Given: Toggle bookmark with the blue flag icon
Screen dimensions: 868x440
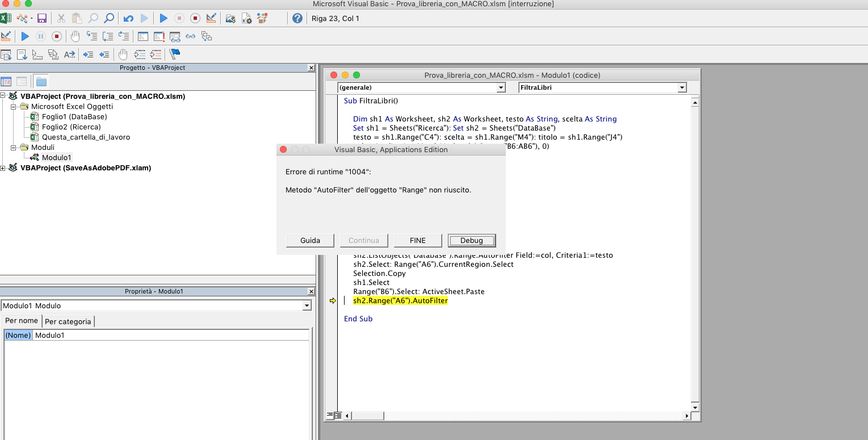Looking at the screenshot, I should 175,55.
